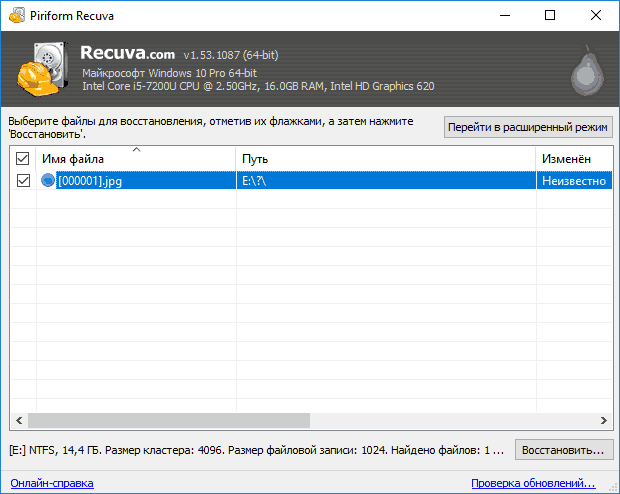Close the Piriform Recuva window
Image resolution: width=620 pixels, height=494 pixels.
(x=595, y=15)
